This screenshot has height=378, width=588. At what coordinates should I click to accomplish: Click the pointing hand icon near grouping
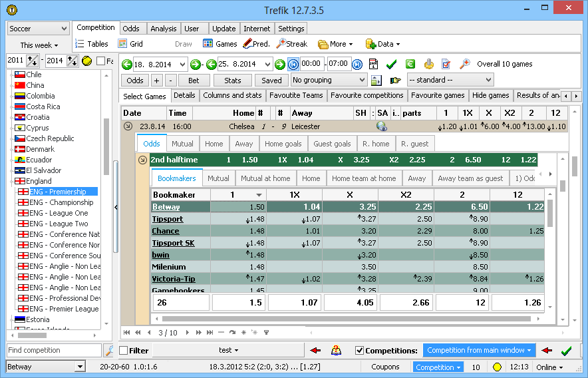(396, 81)
